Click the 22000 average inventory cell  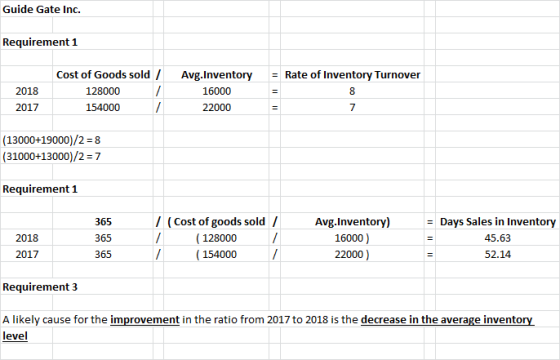point(216,108)
